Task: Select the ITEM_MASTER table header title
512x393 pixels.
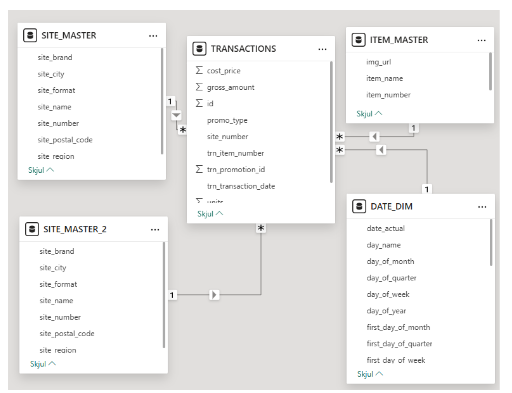Action: coord(399,40)
